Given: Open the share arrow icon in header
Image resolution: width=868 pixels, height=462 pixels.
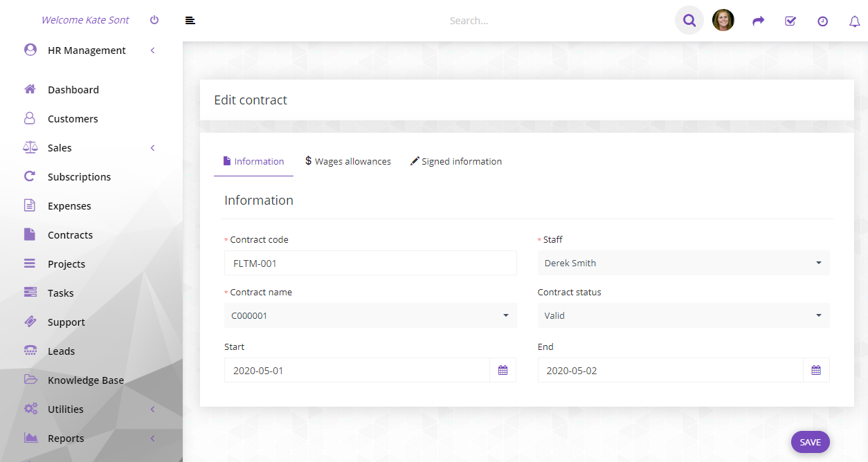Looking at the screenshot, I should click(x=759, y=21).
